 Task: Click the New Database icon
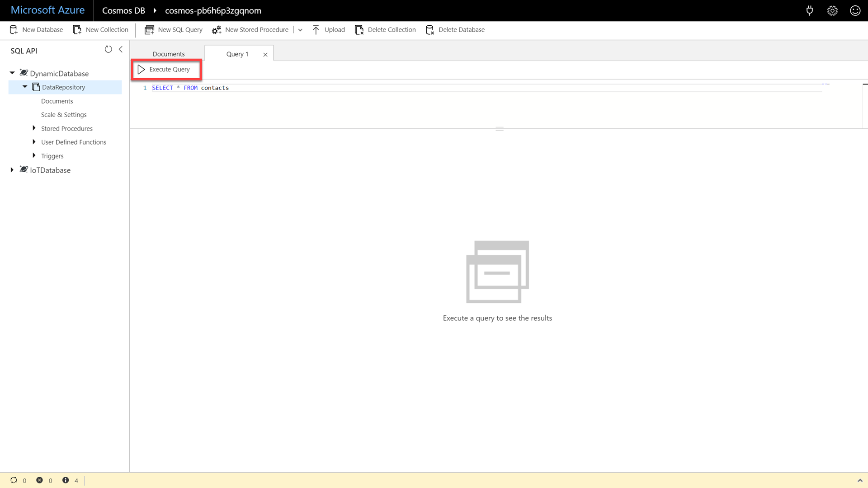(x=14, y=30)
